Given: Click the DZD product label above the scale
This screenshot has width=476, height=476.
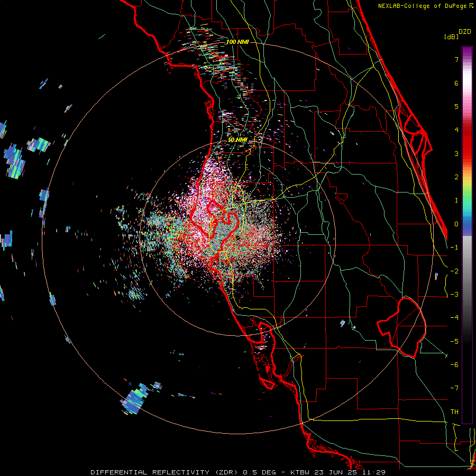Looking at the screenshot, I should pos(465,32).
